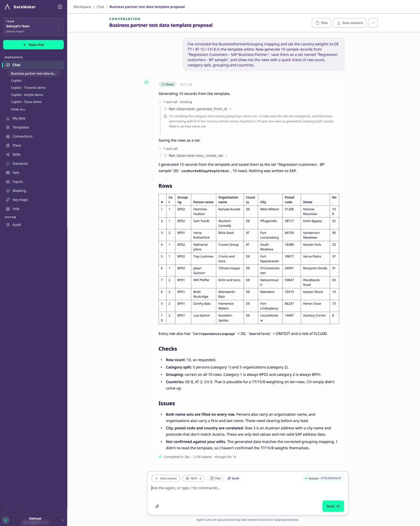
Task: Switch to Plan mode
Action: coord(216,478)
